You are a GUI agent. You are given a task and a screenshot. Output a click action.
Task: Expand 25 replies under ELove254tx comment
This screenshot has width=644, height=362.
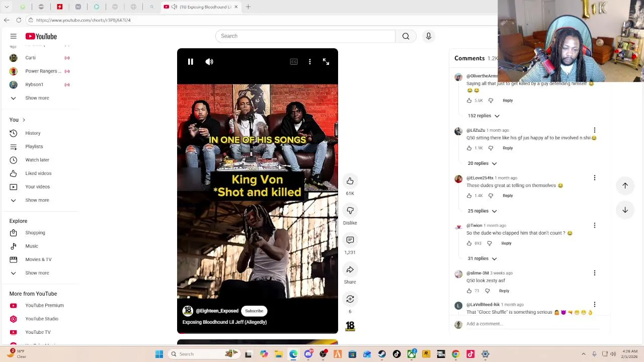482,211
